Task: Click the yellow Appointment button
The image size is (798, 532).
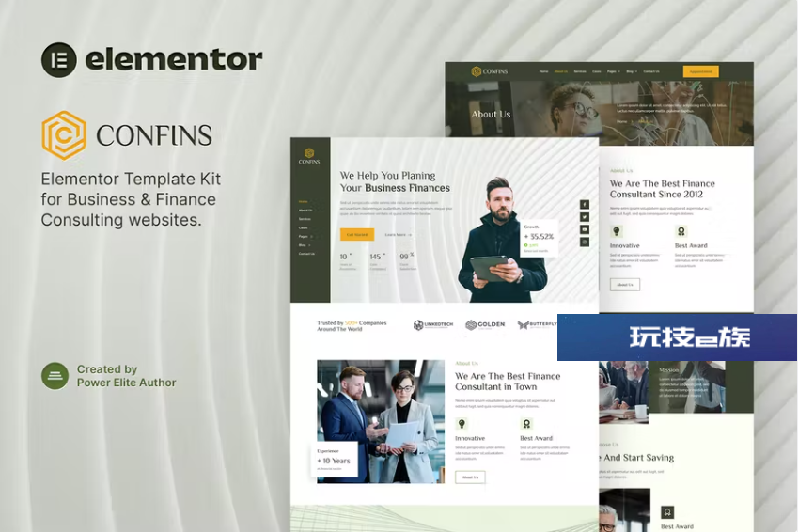Action: 701,71
